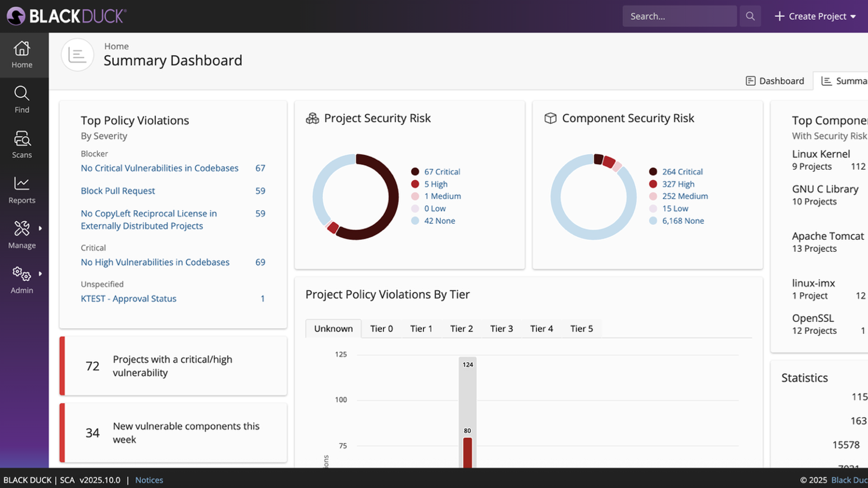The height and width of the screenshot is (488, 868).
Task: Select the Tier 2 tab
Action: pos(462,328)
